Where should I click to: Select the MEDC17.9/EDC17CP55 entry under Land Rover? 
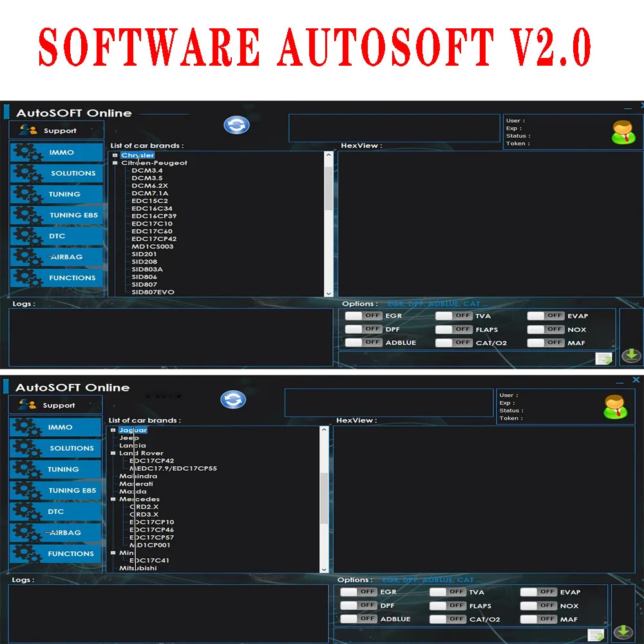pyautogui.click(x=173, y=469)
